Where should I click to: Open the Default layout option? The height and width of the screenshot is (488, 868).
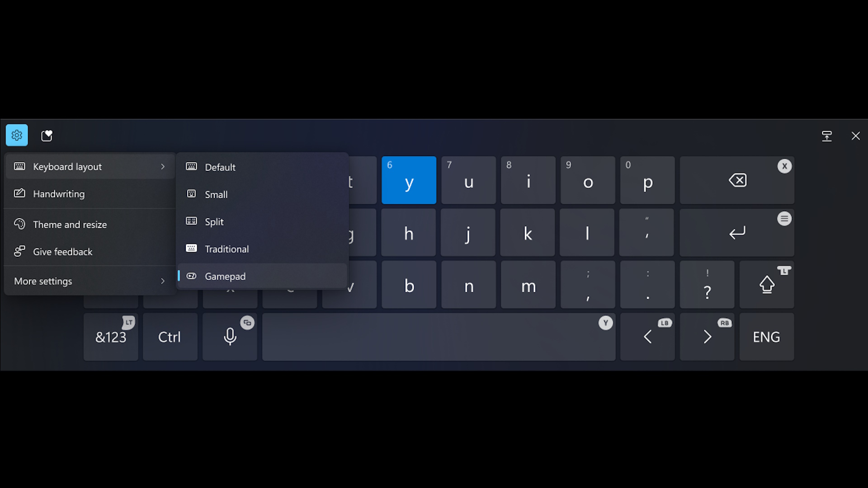point(219,167)
